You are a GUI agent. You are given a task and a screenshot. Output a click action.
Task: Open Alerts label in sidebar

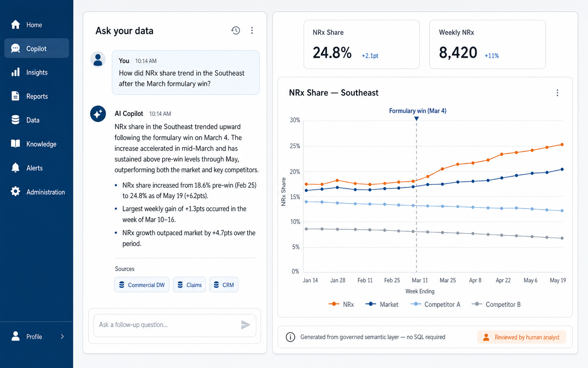(34, 168)
